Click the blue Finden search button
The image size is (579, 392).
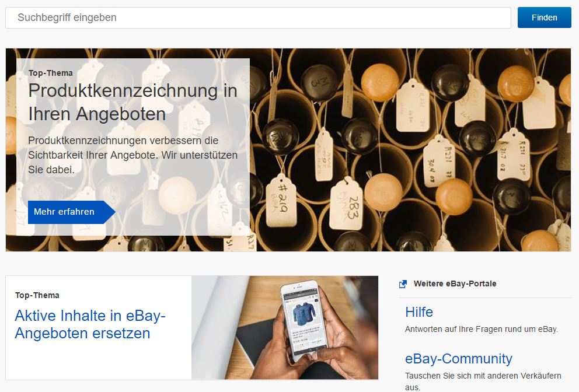point(545,17)
